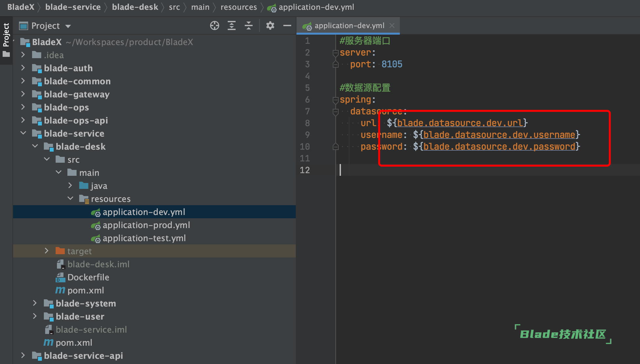Click the orange target folder icon
640x364 pixels.
(x=60, y=251)
